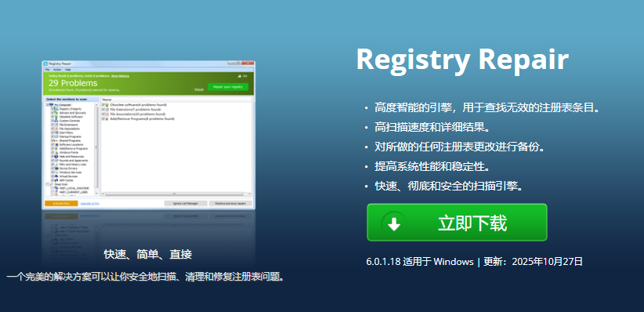Image resolution: width=644 pixels, height=312 pixels.
Task: Click the description line starting 一个完美的解决方案
Action: point(146,277)
